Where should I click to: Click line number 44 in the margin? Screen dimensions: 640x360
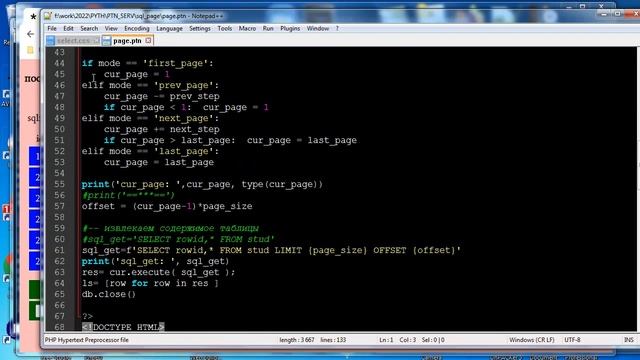click(x=60, y=63)
